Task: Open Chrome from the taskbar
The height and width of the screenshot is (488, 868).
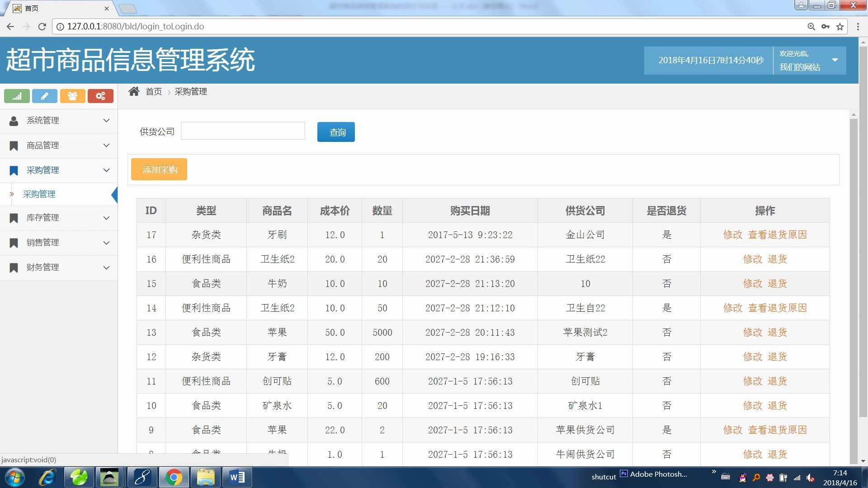Action: pos(173,477)
